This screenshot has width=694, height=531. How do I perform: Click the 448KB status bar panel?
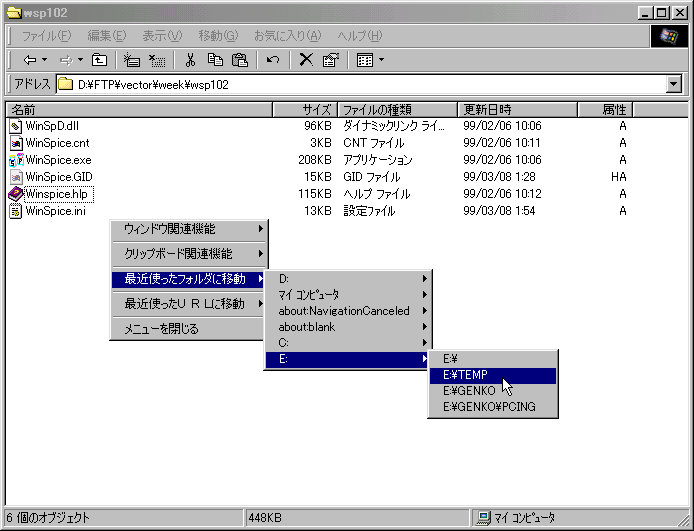(x=356, y=518)
